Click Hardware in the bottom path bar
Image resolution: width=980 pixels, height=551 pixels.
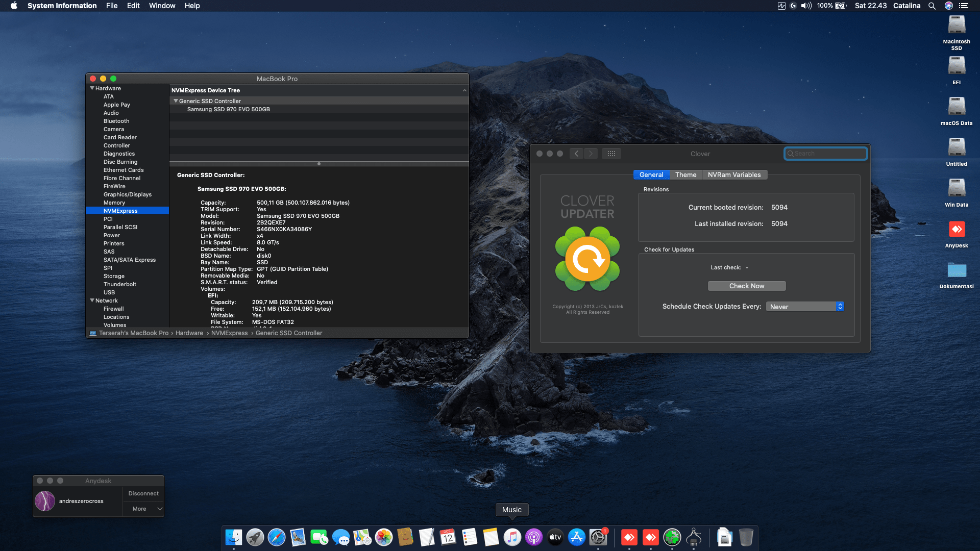click(189, 333)
